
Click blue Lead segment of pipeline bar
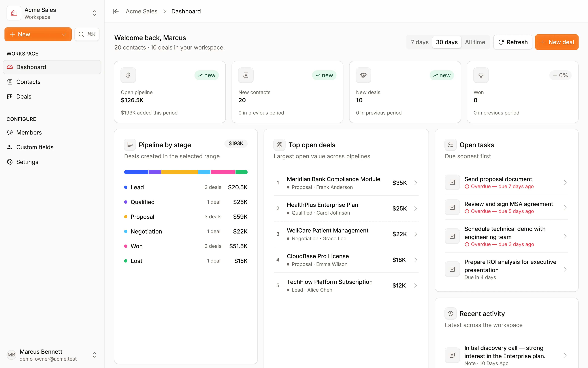click(136, 172)
